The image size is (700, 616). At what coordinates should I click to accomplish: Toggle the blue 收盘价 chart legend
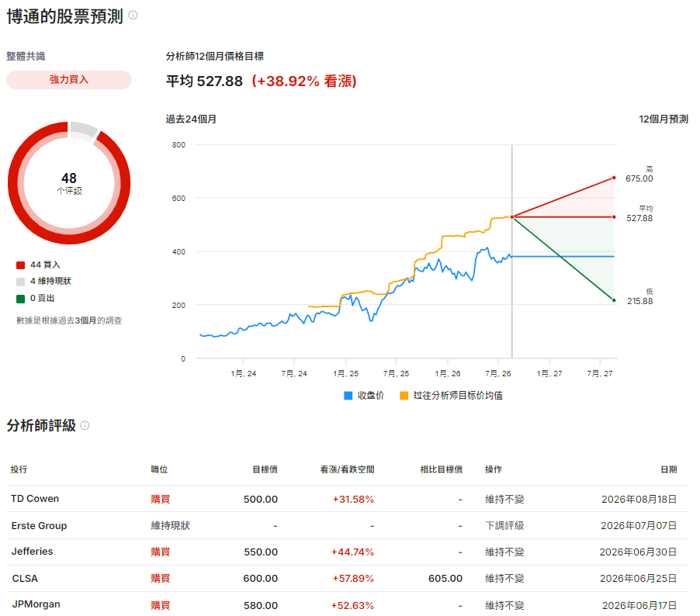(x=364, y=396)
